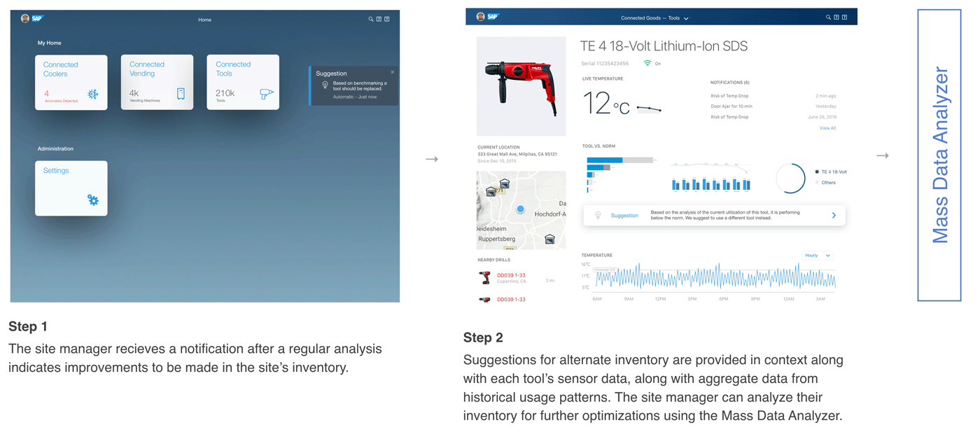Open the "Door Ajar for 10 min" notification
Image resolution: width=980 pixels, height=444 pixels.
(x=773, y=106)
